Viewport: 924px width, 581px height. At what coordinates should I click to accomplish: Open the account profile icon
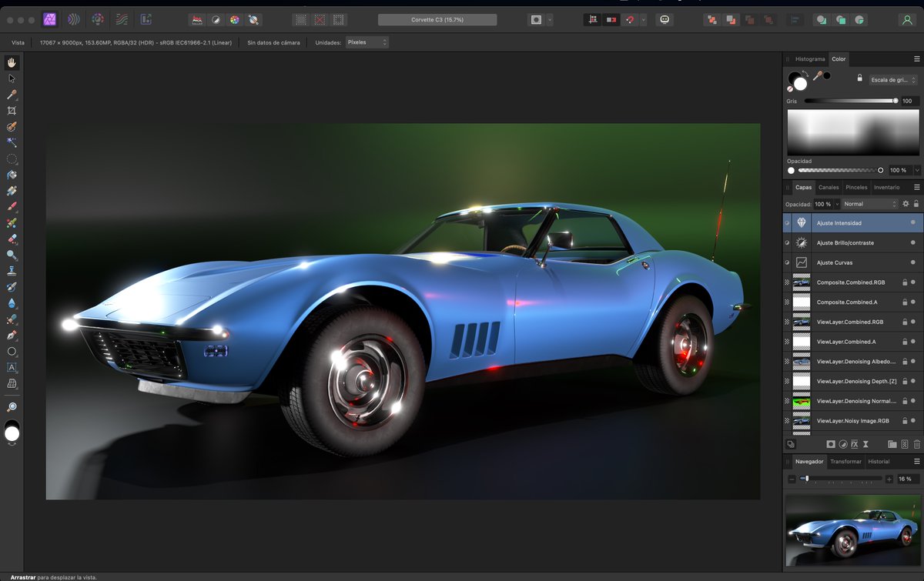coord(908,19)
